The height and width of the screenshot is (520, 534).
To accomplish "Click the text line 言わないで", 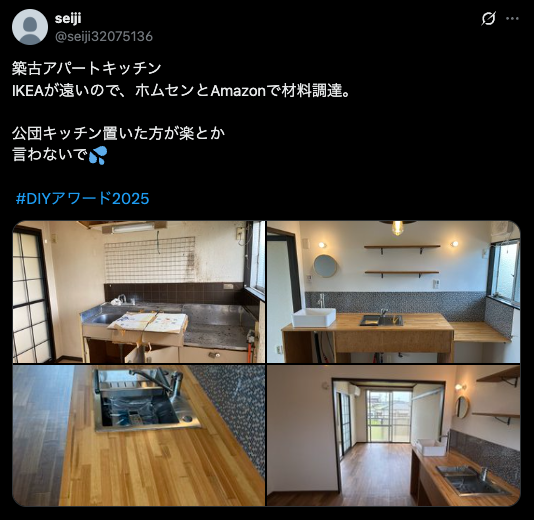I will 50,155.
